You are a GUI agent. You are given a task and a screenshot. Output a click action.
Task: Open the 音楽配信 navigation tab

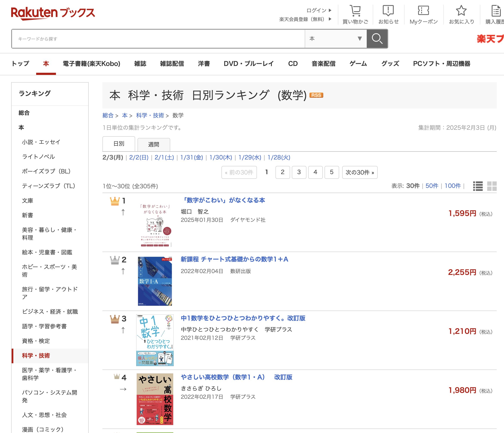(323, 64)
